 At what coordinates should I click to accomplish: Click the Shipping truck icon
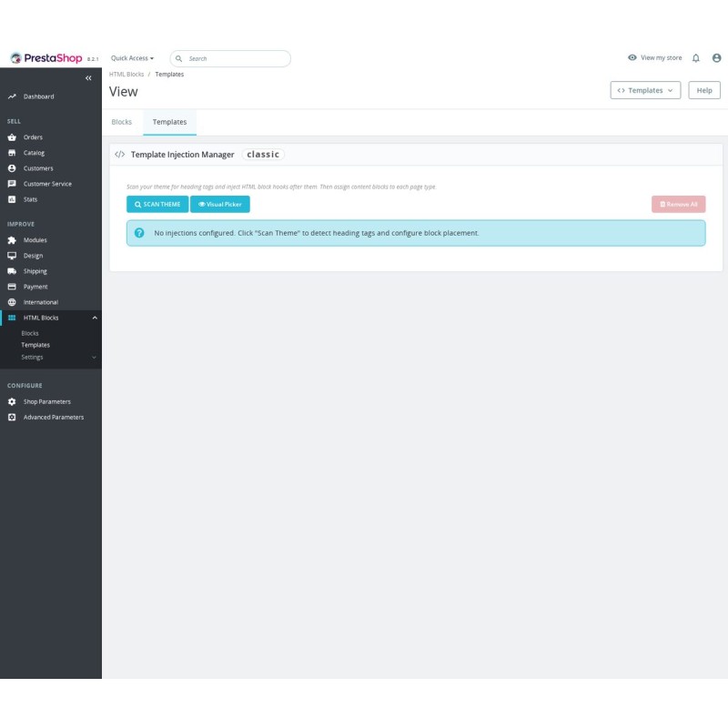coord(12,271)
